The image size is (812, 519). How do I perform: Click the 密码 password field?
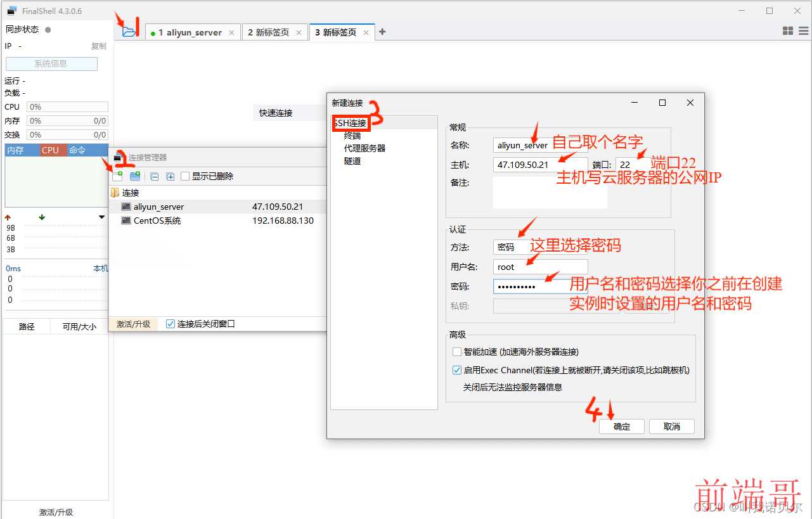click(540, 286)
